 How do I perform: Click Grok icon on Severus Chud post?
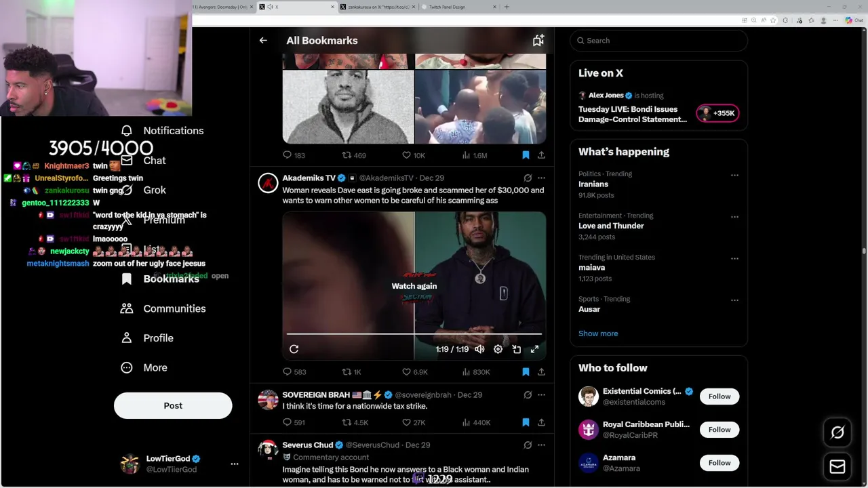(528, 445)
